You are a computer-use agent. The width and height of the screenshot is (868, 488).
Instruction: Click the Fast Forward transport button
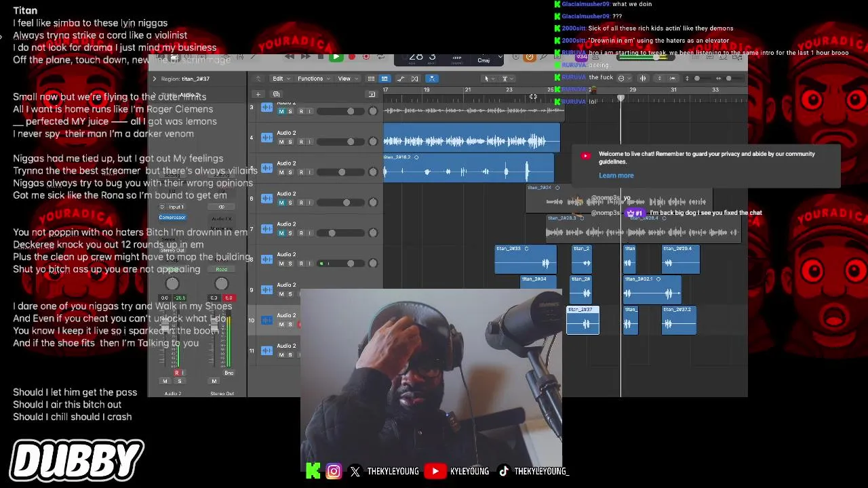305,57
